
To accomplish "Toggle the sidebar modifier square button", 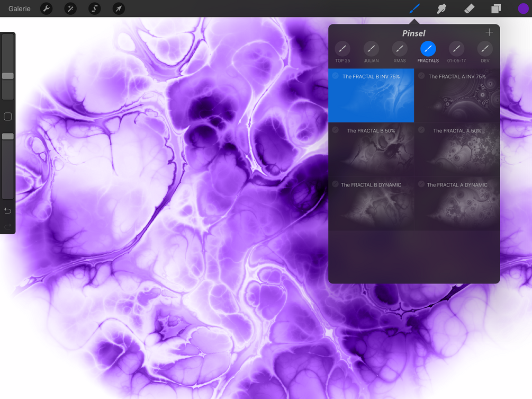I will tap(8, 117).
